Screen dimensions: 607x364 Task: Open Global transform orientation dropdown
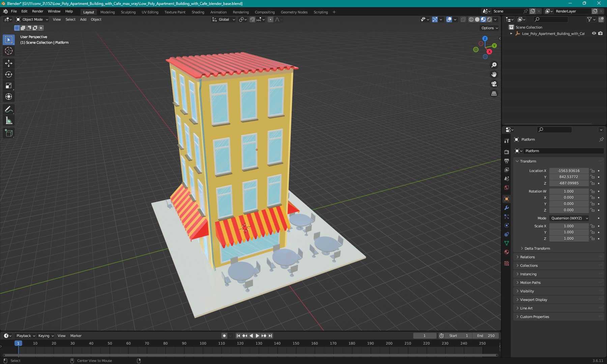224,20
